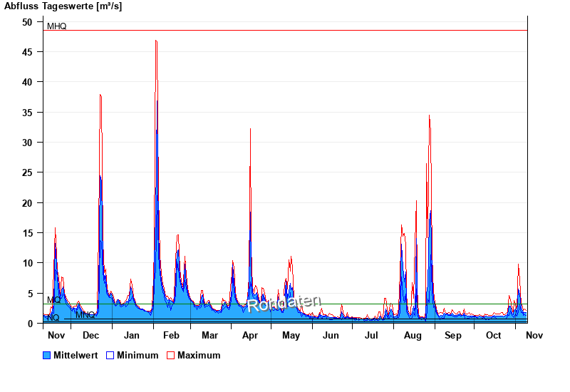Click the Dec month axis label
The width and height of the screenshot is (570, 392).
90,335
